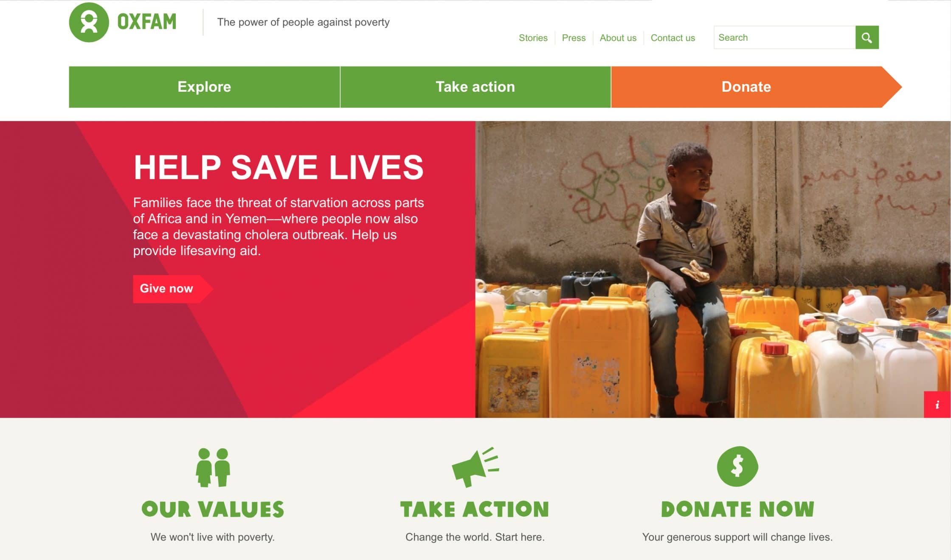
Task: Open the Stories link
Action: [533, 38]
